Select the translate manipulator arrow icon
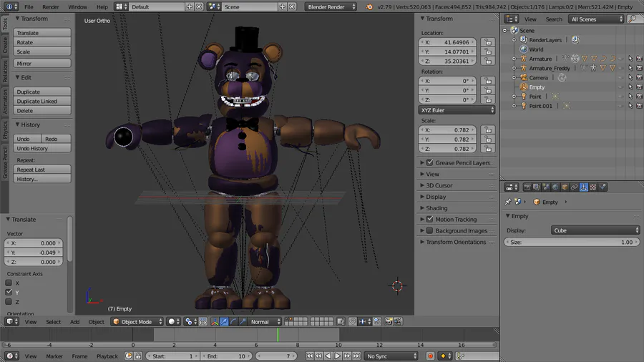 [224, 322]
